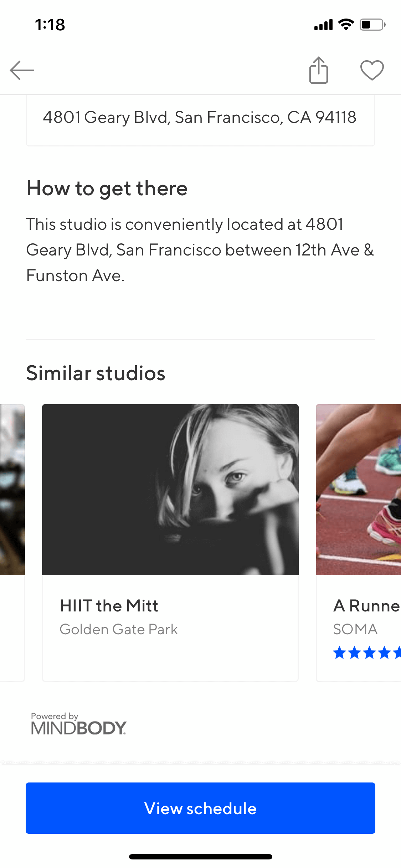Image resolution: width=401 pixels, height=868 pixels.
Task: Tap the SOMA neighborhood label
Action: tap(355, 630)
